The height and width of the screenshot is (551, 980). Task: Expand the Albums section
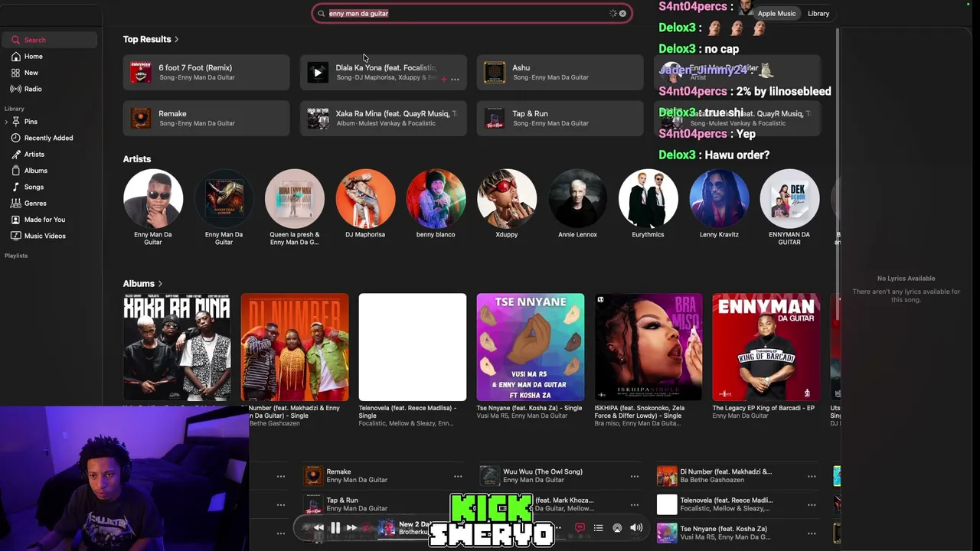pyautogui.click(x=142, y=284)
